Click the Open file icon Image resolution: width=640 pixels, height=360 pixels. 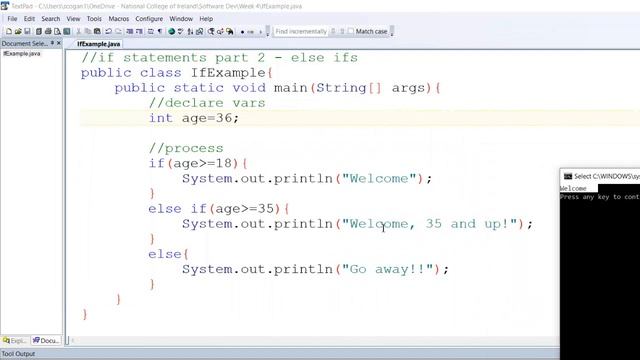pos(18,31)
